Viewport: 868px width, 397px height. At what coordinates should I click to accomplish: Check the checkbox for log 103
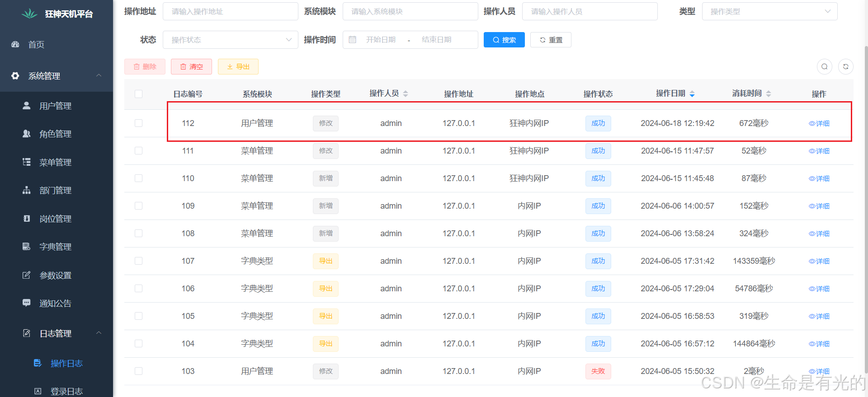click(139, 371)
